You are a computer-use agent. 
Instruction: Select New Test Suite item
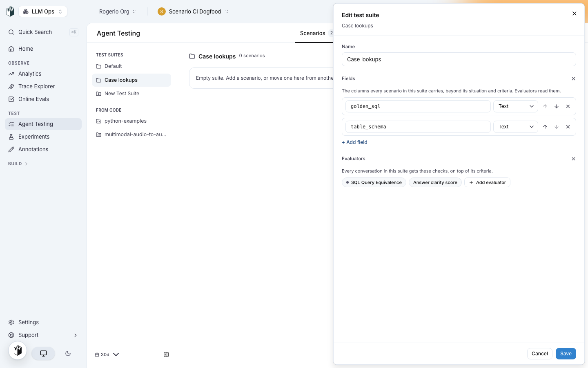click(131, 94)
